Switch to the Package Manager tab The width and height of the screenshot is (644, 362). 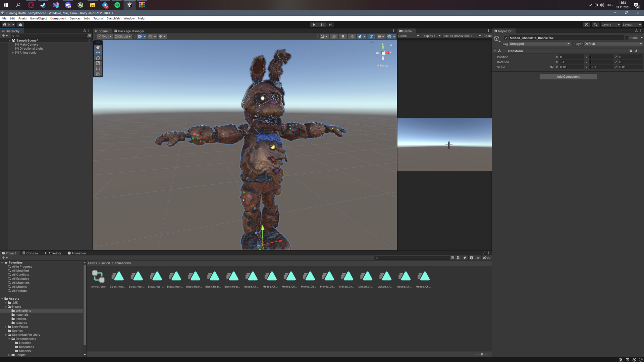[x=129, y=31]
